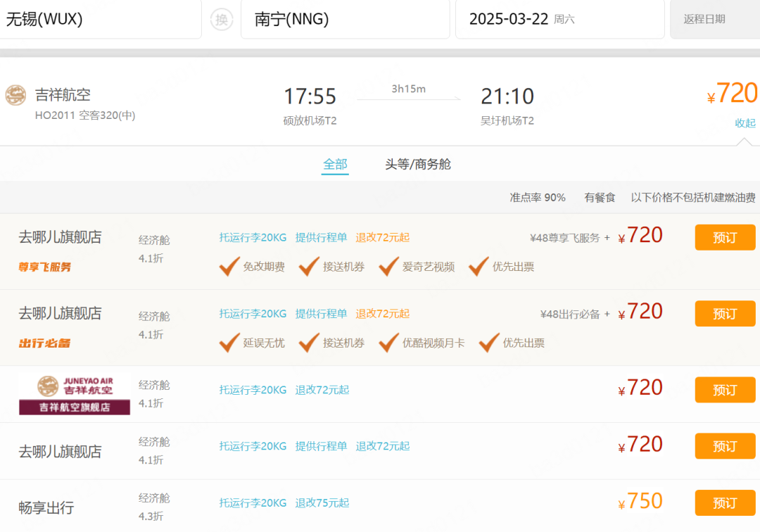
Task: Click the swap cities 换 icon
Action: (222, 20)
